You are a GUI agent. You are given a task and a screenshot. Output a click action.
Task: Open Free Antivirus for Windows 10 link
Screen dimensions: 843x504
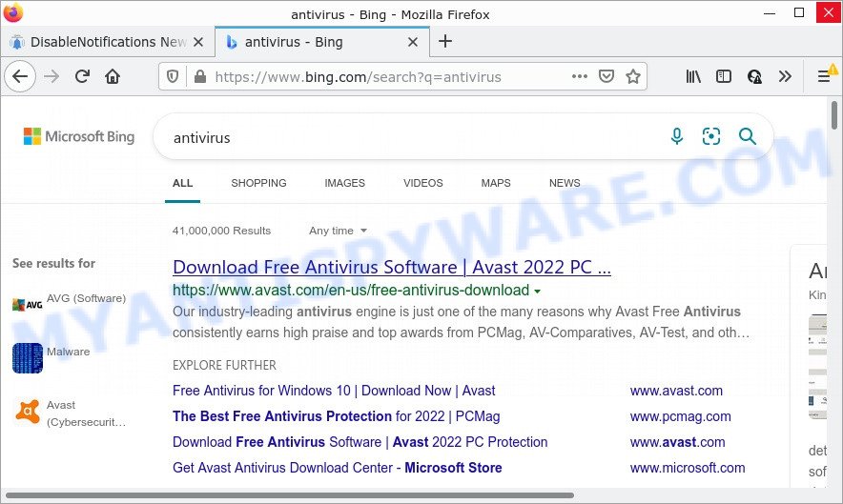334,391
